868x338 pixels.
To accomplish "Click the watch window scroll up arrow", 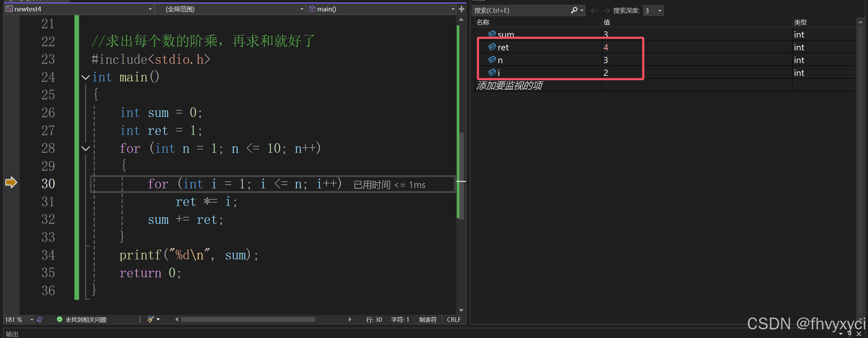I will (860, 22).
